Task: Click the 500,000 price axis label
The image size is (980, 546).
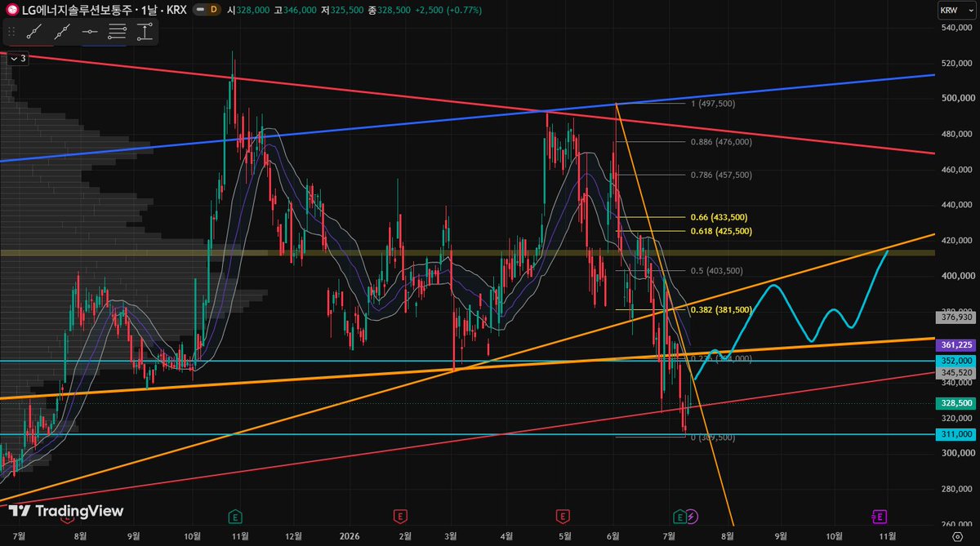Action: [x=959, y=99]
